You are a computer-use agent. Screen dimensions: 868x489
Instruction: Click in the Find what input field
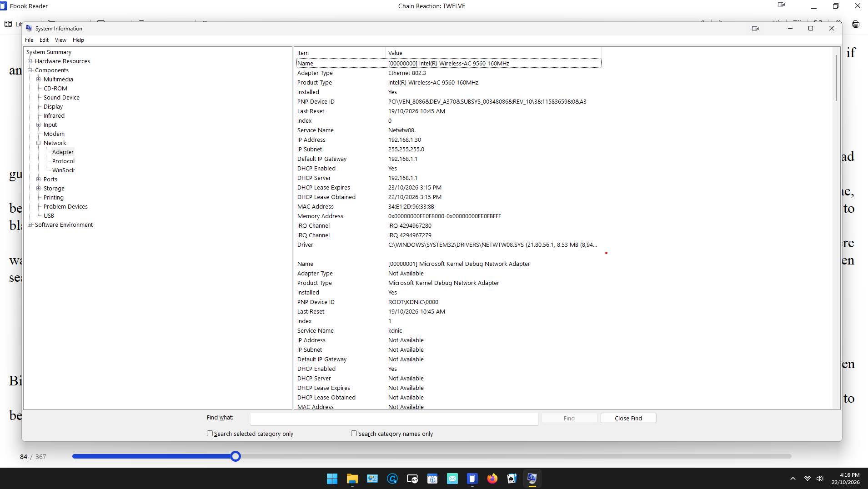[x=394, y=418]
